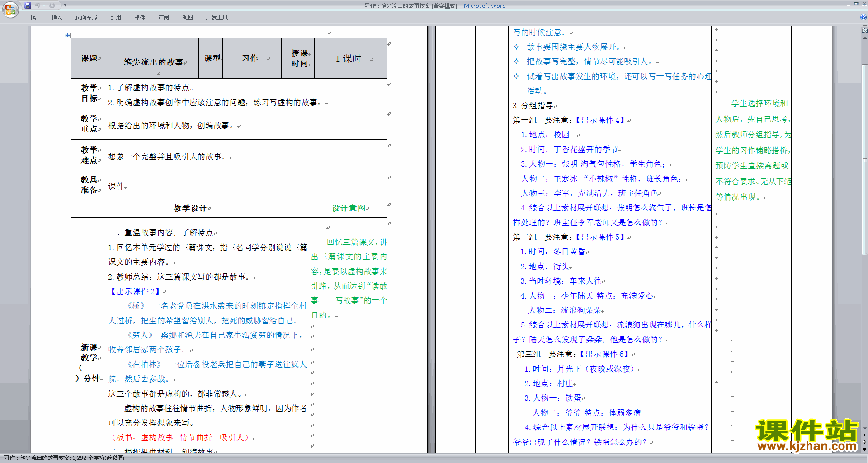Switch to the 页面布局 tab
This screenshot has height=463, width=868.
coord(86,18)
